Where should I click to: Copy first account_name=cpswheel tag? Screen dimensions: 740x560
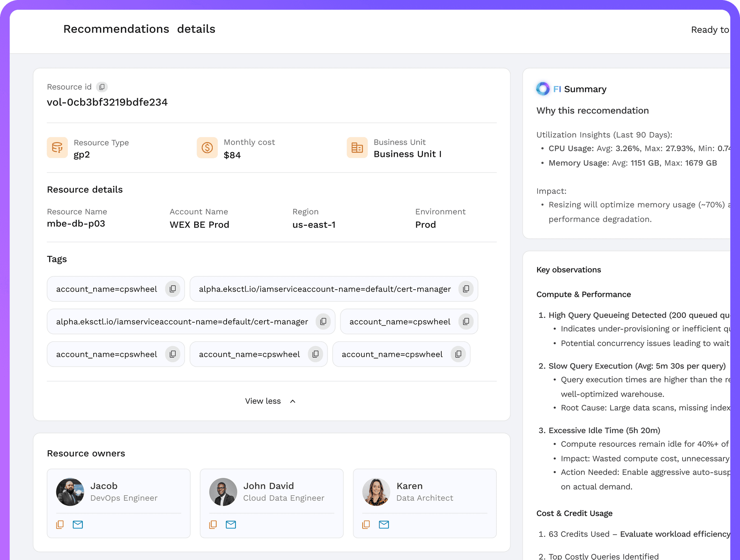173,289
